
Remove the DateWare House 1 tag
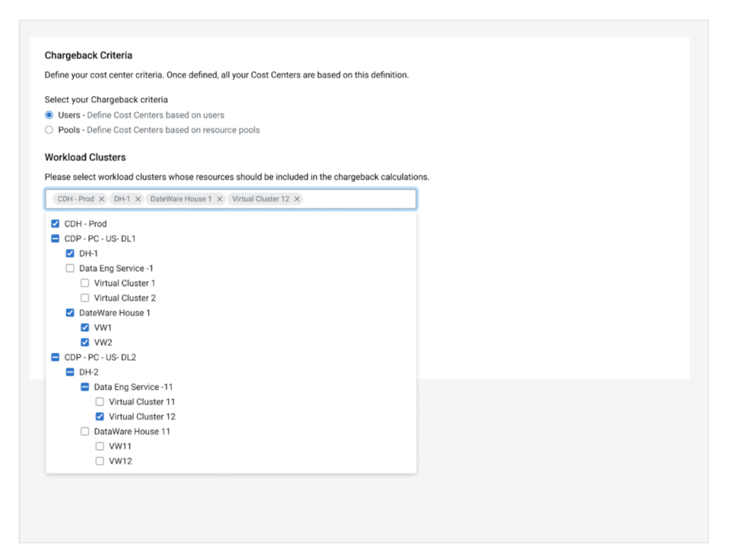[x=219, y=199]
